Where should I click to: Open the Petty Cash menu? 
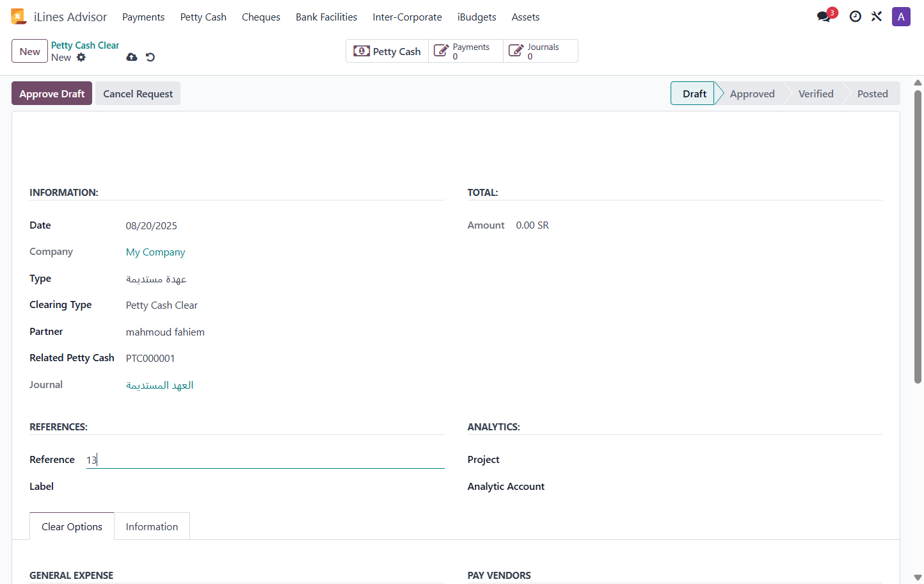coord(203,17)
